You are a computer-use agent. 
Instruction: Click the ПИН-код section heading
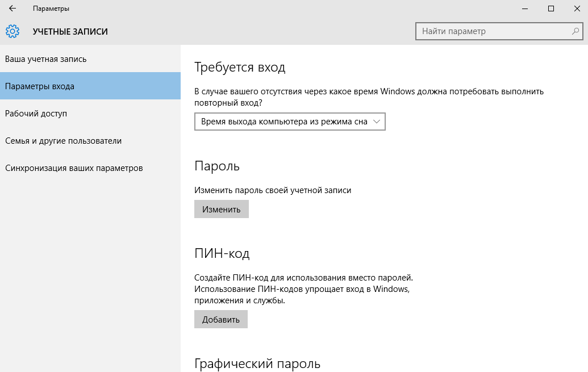point(222,253)
